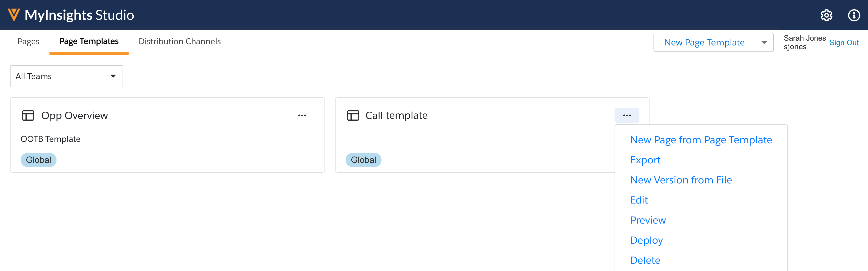Open the settings gear icon
This screenshot has height=271, width=868.
[x=826, y=15]
